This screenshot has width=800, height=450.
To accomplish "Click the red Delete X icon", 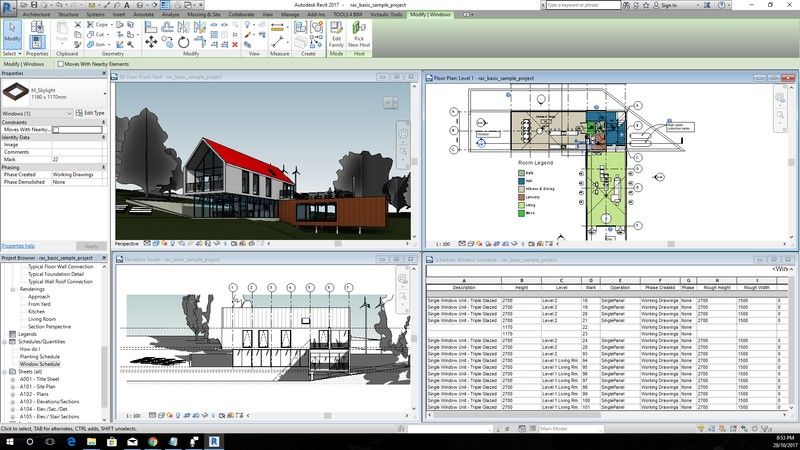I will click(x=235, y=45).
